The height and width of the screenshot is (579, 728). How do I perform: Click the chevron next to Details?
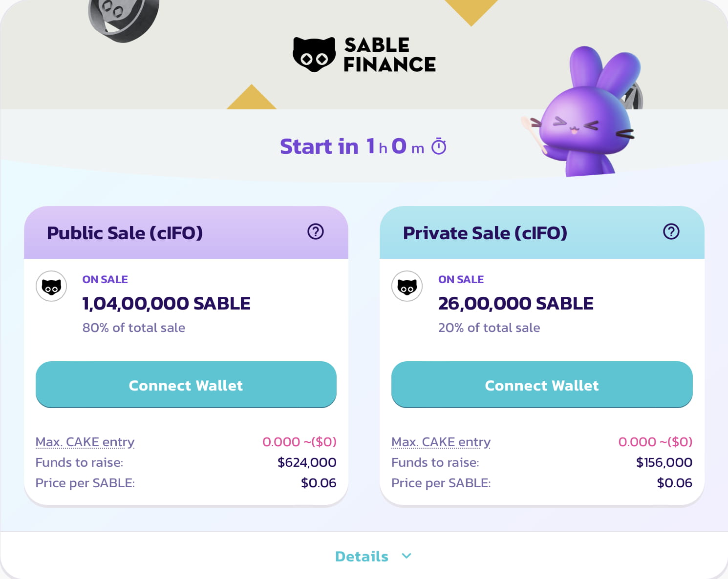click(x=406, y=556)
